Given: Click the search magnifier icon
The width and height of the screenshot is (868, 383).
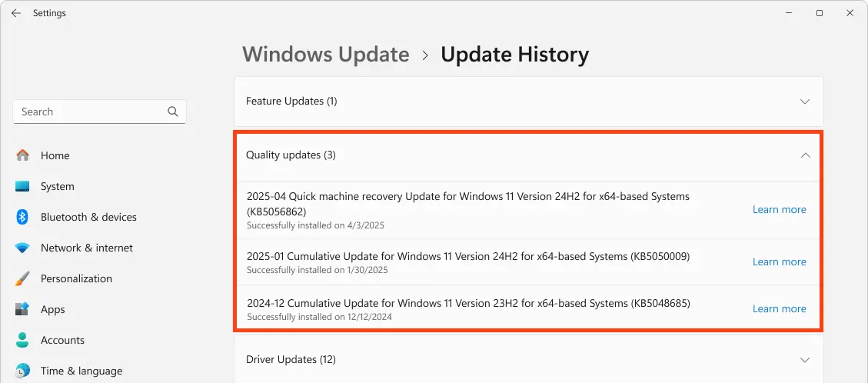Looking at the screenshot, I should [x=173, y=112].
